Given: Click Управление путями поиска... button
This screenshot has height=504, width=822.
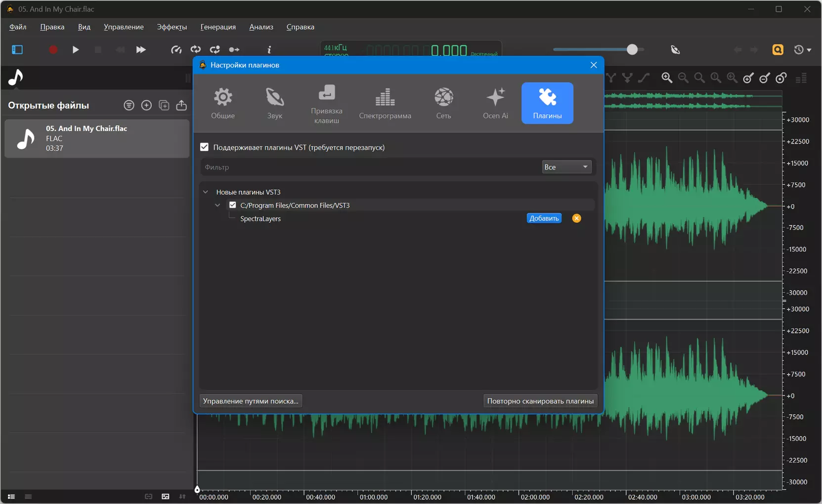Looking at the screenshot, I should click(x=251, y=401).
